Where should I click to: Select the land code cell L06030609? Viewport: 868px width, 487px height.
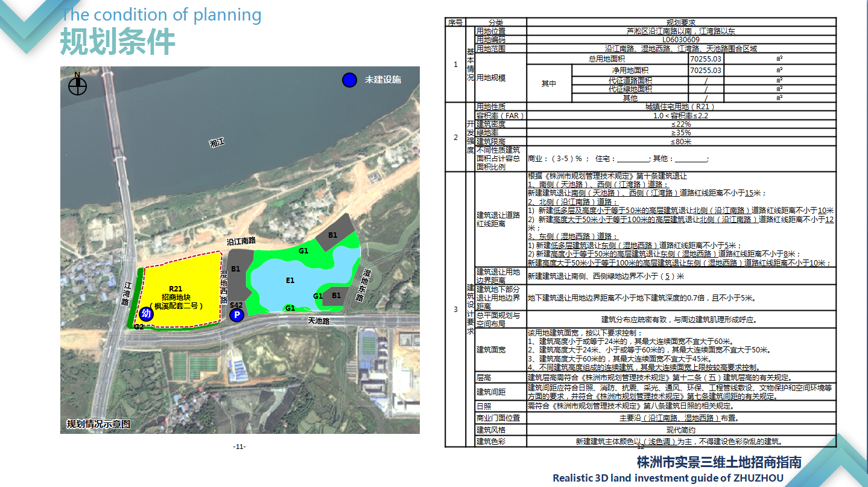coord(681,39)
